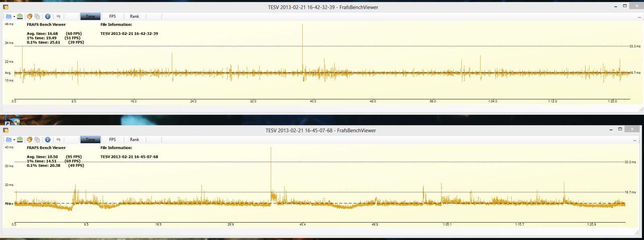Click the undo arrow in bottom window toolbar
This screenshot has height=240, width=644.
click(58, 139)
